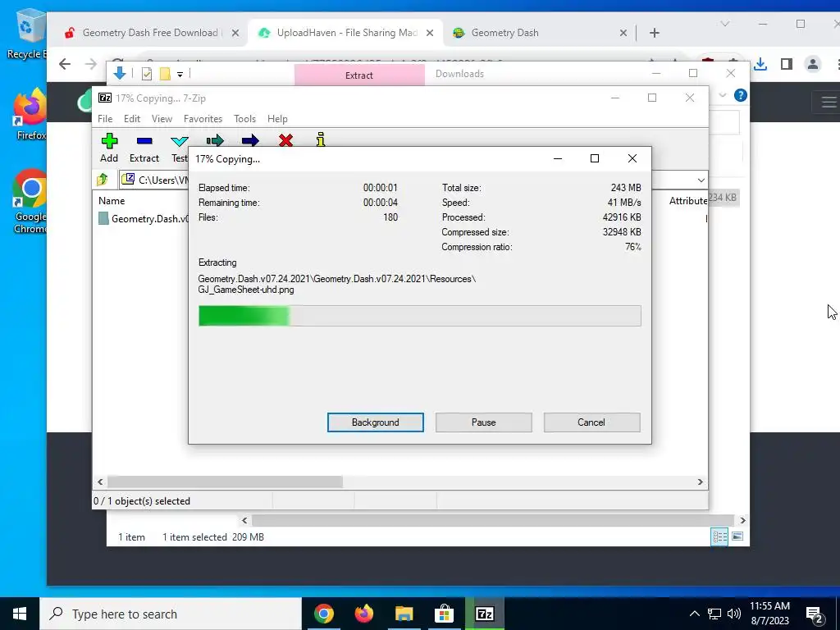Click Chrome side panel icon

click(787, 64)
